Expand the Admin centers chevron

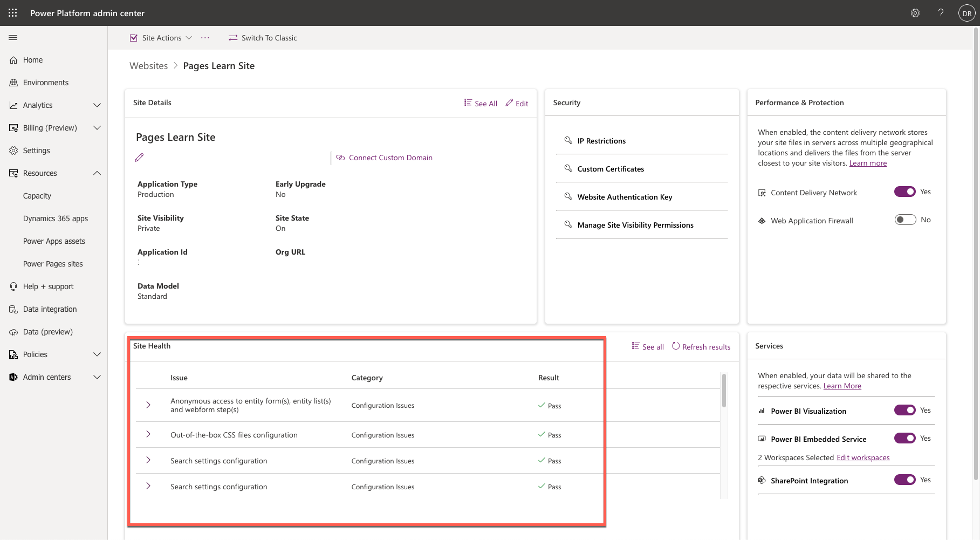coord(97,377)
